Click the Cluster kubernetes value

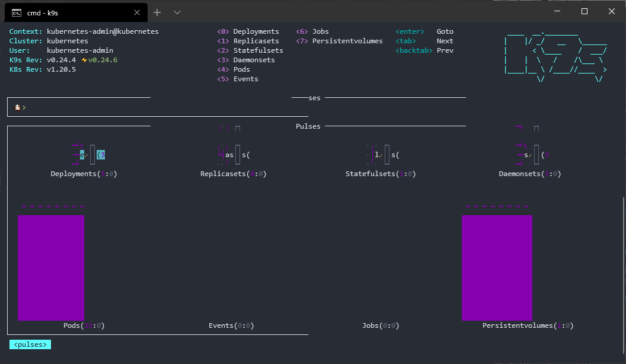[68, 41]
